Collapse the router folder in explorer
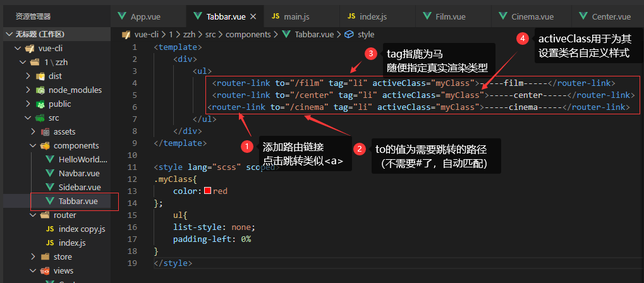 tap(33, 215)
